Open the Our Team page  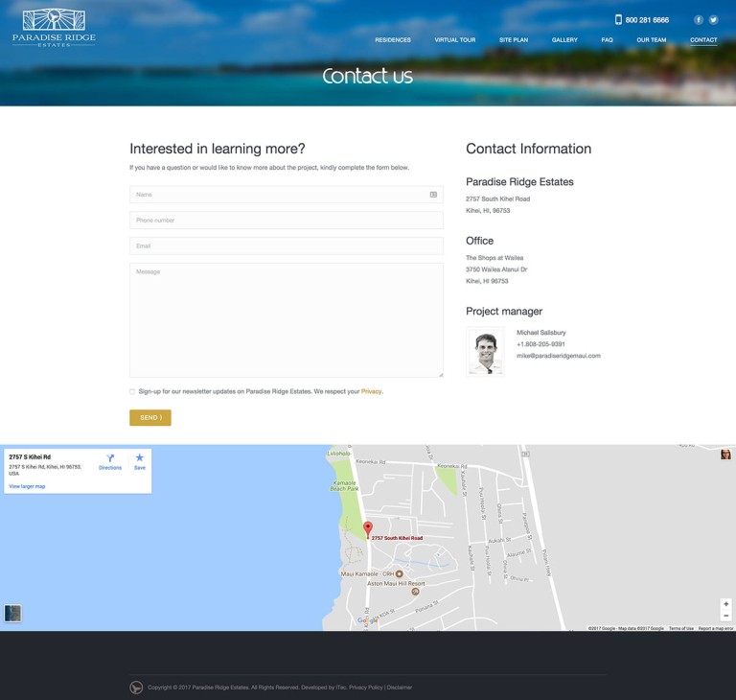[652, 40]
